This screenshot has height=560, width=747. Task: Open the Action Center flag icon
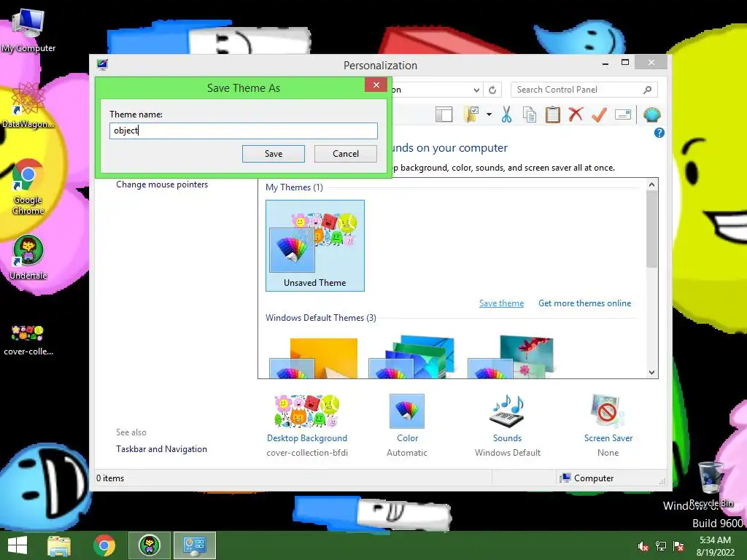click(x=678, y=546)
